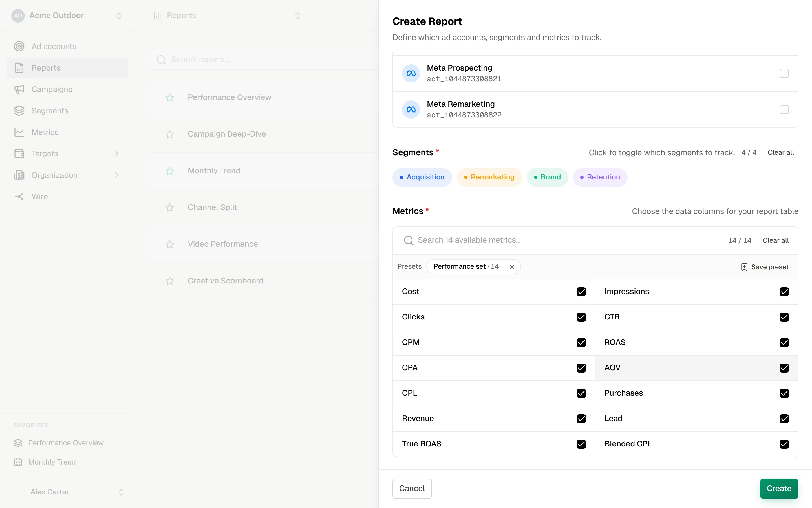Check the Meta Prospecting account checkbox
This screenshot has height=508, width=812.
tap(784, 73)
